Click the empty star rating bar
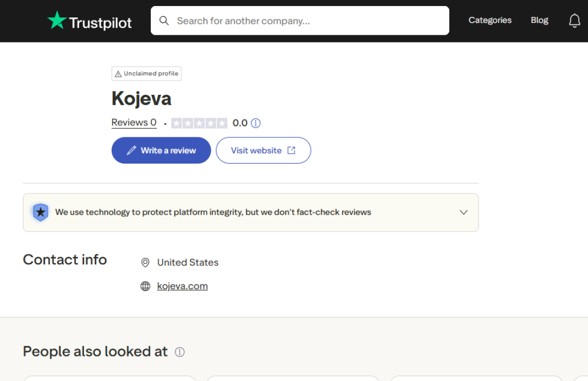This screenshot has width=588, height=381. [x=199, y=123]
